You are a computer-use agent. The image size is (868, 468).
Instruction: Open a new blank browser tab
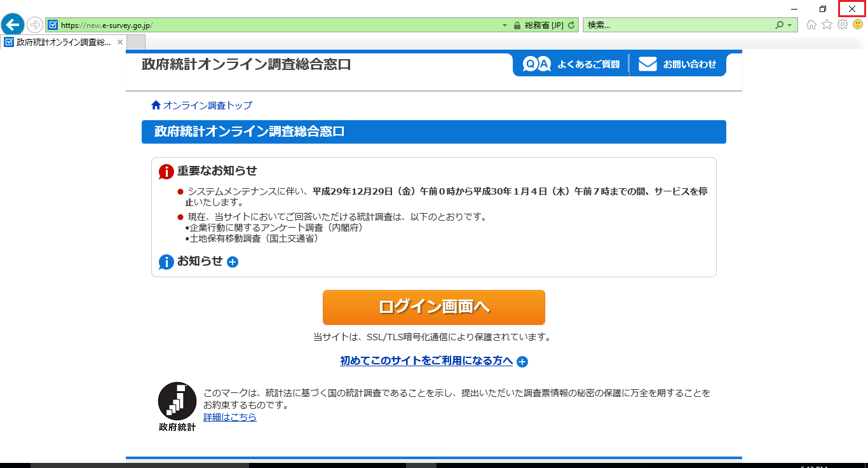pos(137,42)
